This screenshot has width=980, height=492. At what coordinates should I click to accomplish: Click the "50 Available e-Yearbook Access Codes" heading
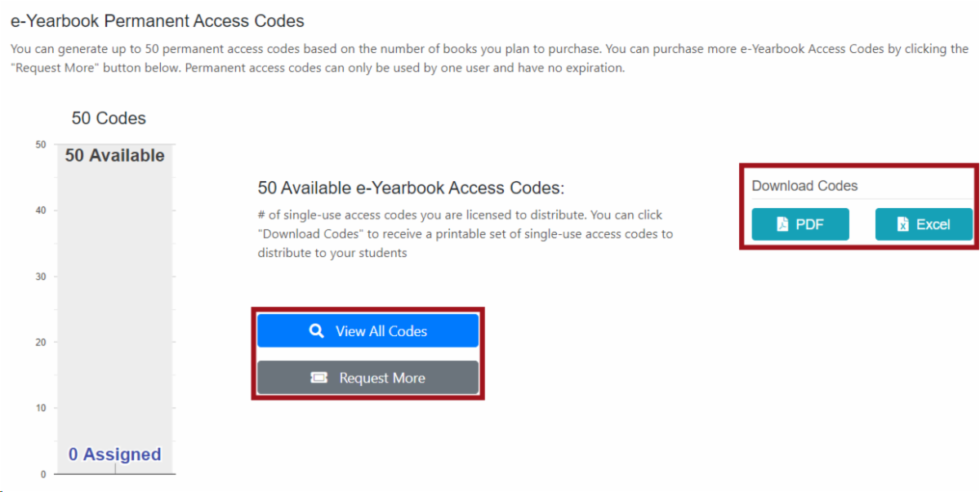pyautogui.click(x=411, y=188)
